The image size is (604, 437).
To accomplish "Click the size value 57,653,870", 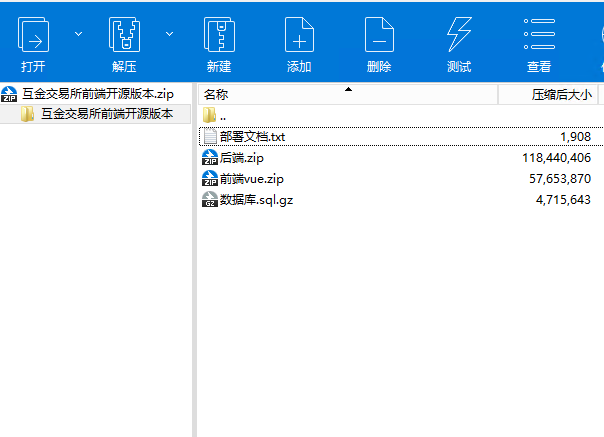I will click(560, 179).
